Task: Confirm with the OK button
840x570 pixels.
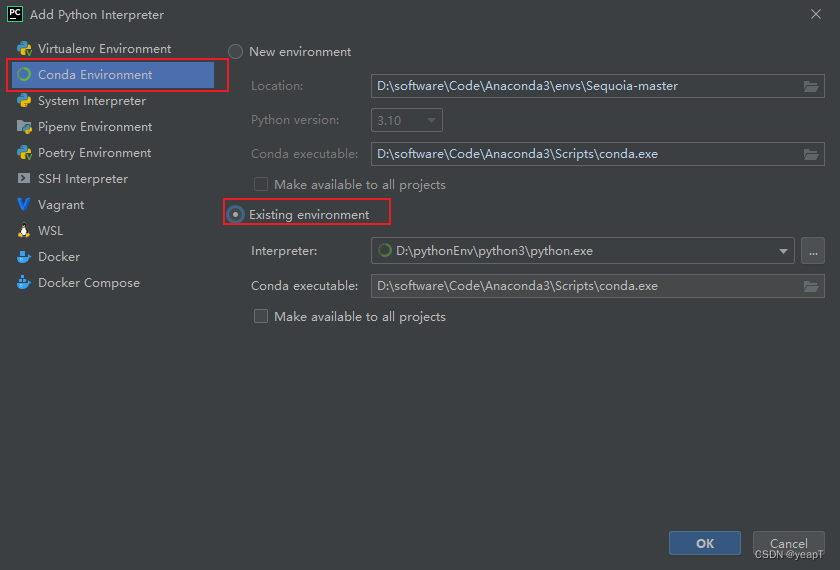Action: point(704,543)
